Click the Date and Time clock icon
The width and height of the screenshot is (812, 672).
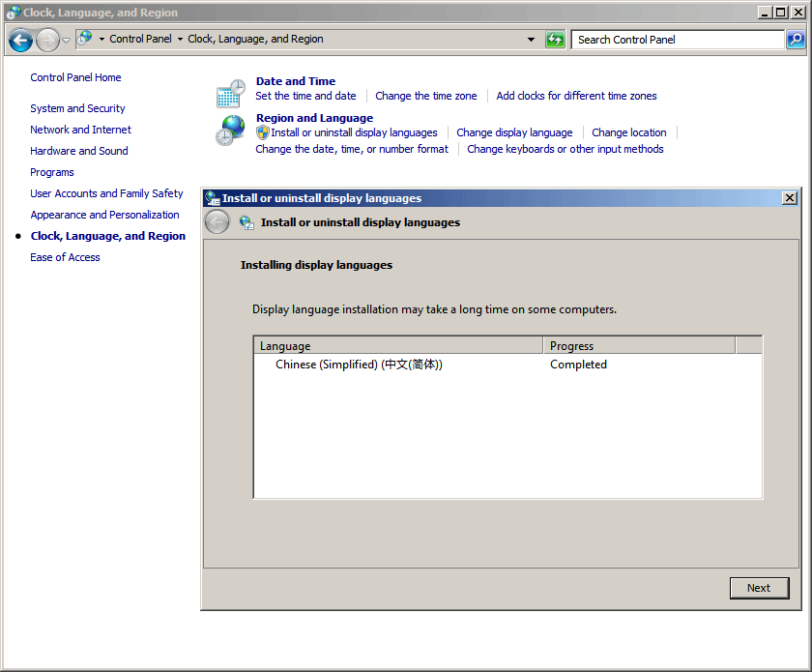230,93
